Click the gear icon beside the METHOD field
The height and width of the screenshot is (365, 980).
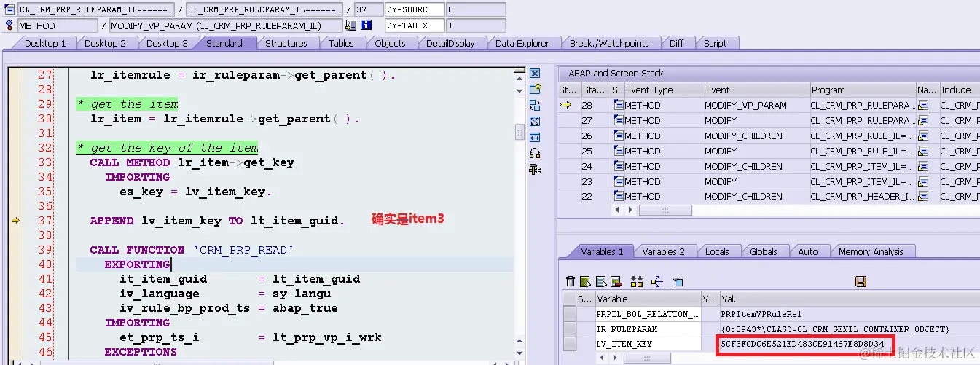(x=9, y=25)
